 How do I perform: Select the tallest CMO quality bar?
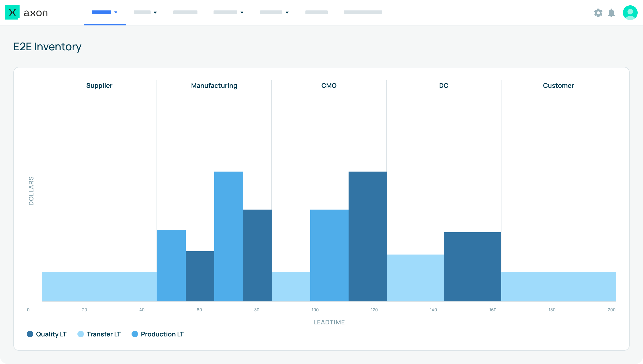(368, 236)
